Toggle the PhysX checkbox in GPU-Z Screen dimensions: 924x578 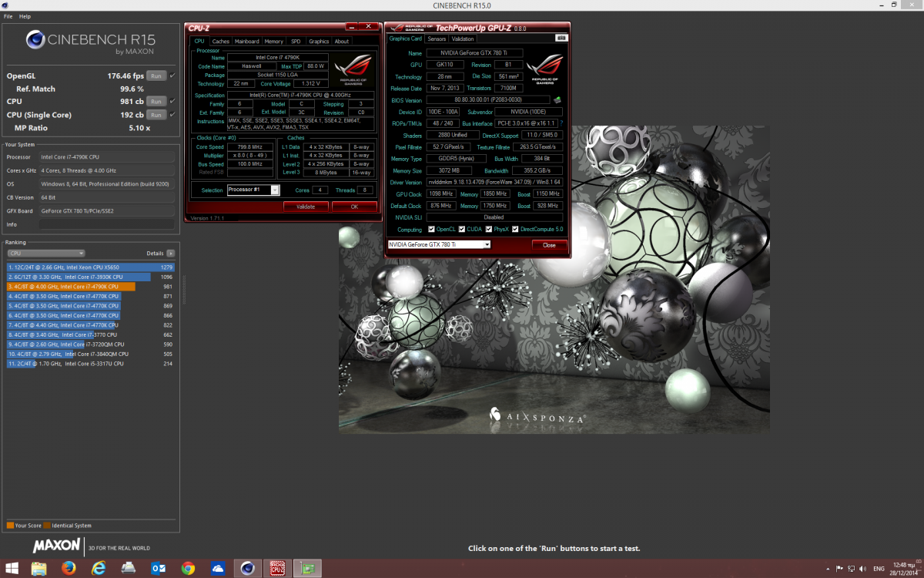tap(487, 230)
